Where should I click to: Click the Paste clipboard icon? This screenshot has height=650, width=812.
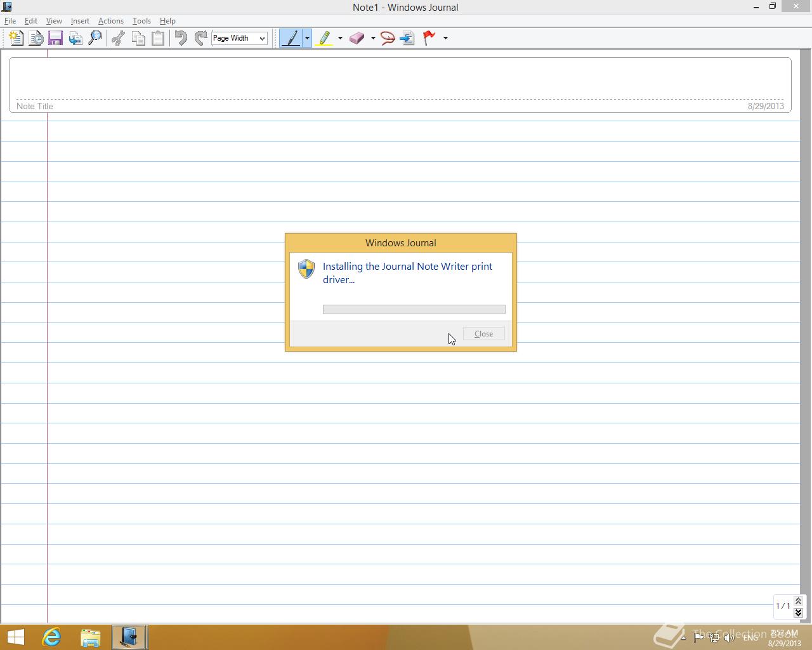(158, 38)
